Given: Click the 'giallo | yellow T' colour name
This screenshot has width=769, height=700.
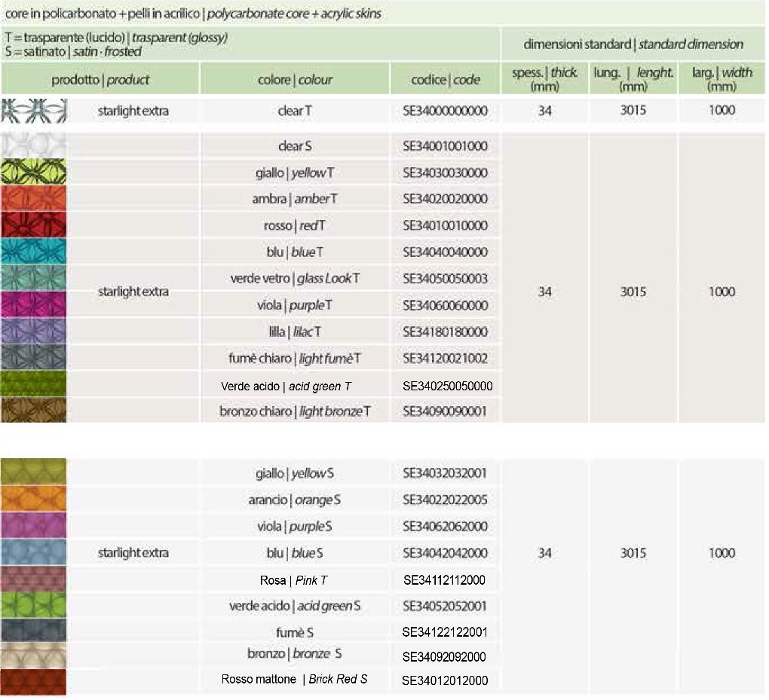Looking at the screenshot, I should click(x=295, y=173).
